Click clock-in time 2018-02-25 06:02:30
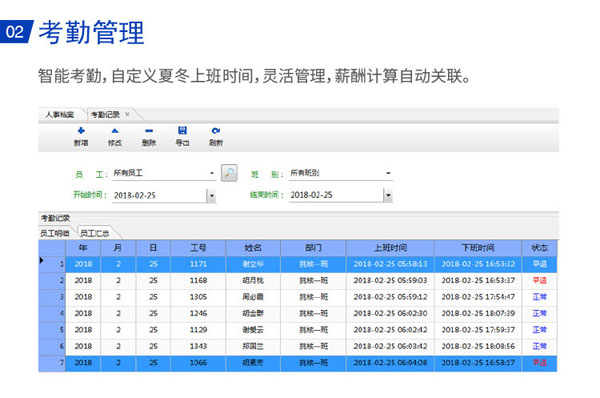Viewport: 600px width, 398px height. coord(390,313)
